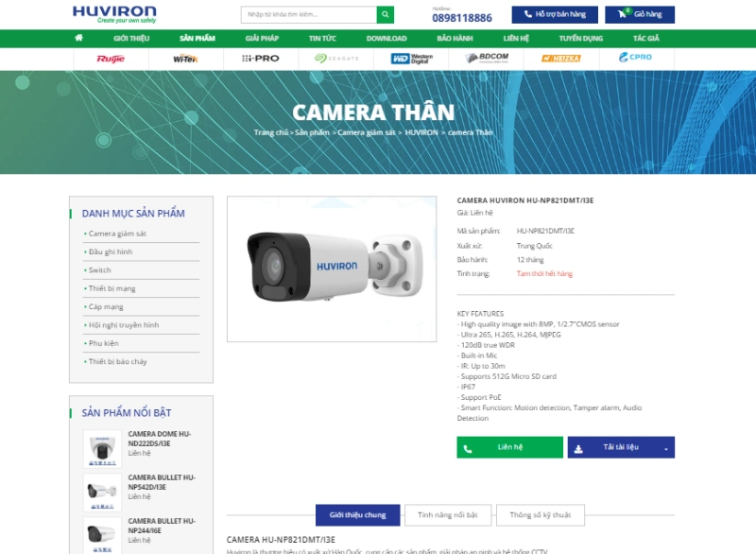Screen dimensions: 756x554
Task: Open the TUYỂN DỤNG menu
Action: [581, 39]
